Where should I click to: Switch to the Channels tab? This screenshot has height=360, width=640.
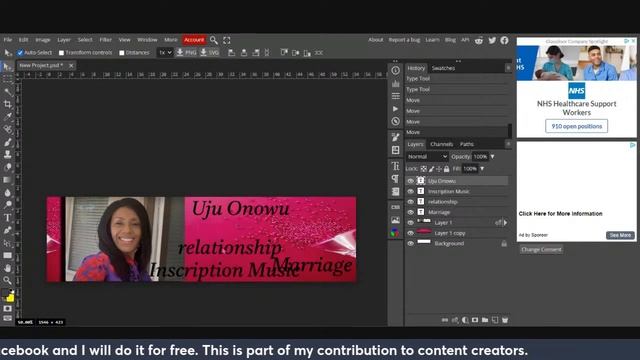(x=442, y=144)
